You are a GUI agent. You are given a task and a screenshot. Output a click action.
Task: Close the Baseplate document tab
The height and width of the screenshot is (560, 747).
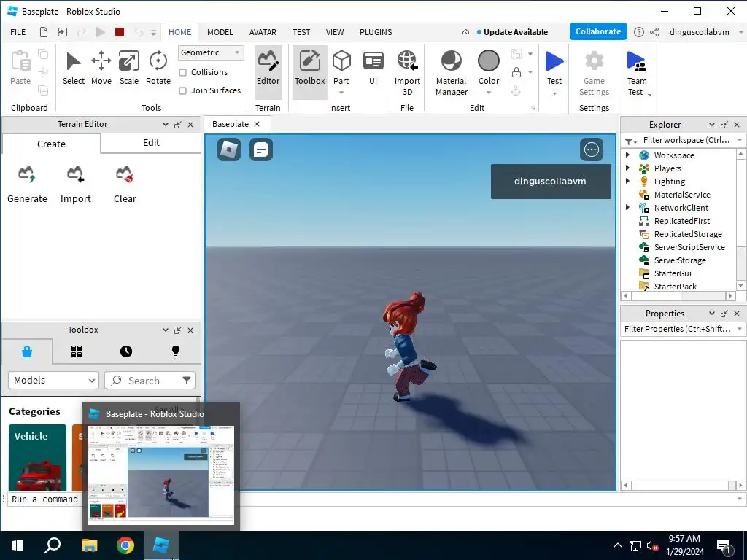pos(257,124)
